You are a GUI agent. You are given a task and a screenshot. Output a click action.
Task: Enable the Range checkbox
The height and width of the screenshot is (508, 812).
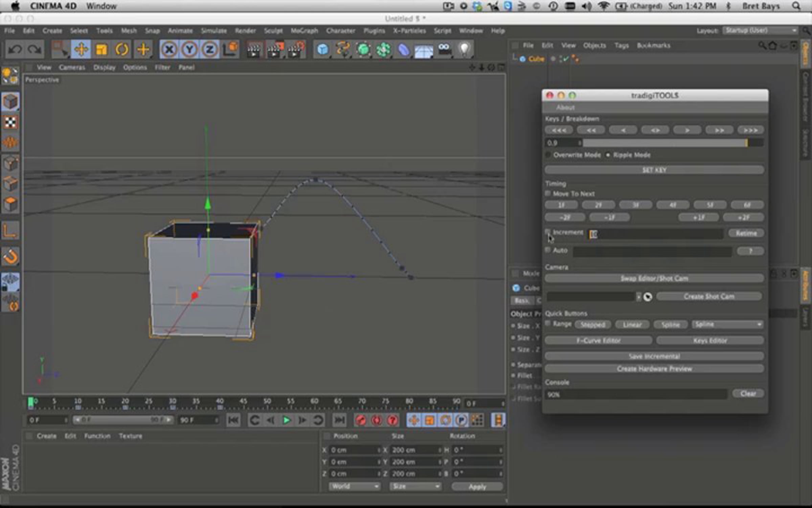[548, 323]
